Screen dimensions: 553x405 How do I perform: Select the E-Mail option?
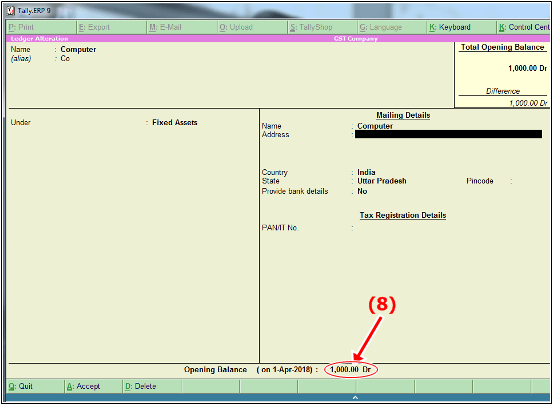[x=182, y=27]
